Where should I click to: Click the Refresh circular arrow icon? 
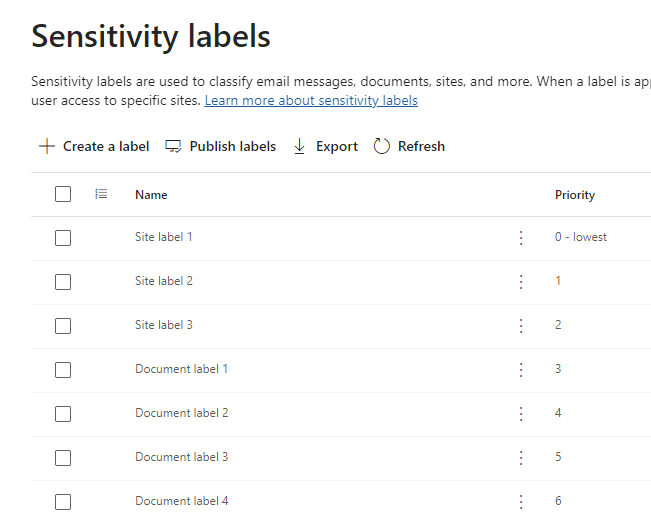pos(381,146)
